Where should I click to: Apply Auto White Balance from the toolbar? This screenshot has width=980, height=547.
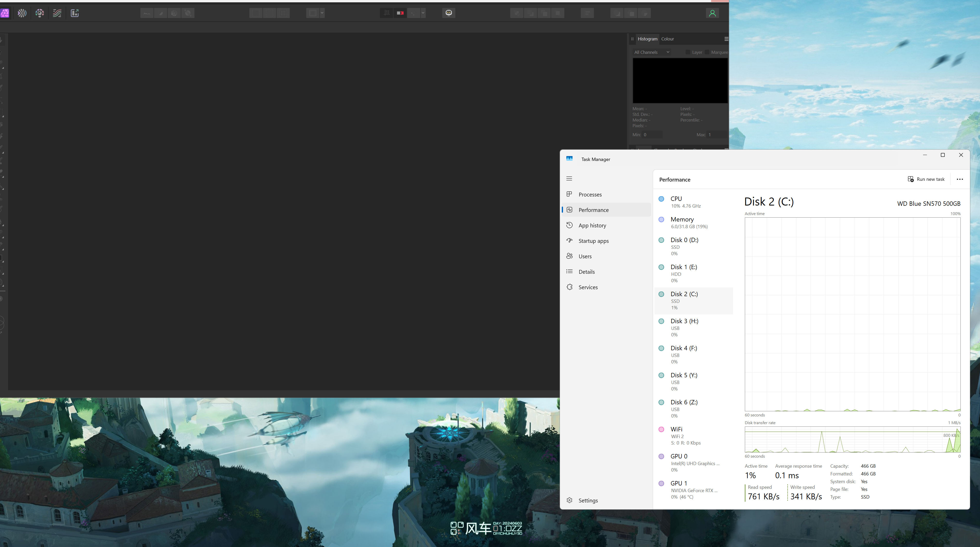click(188, 13)
